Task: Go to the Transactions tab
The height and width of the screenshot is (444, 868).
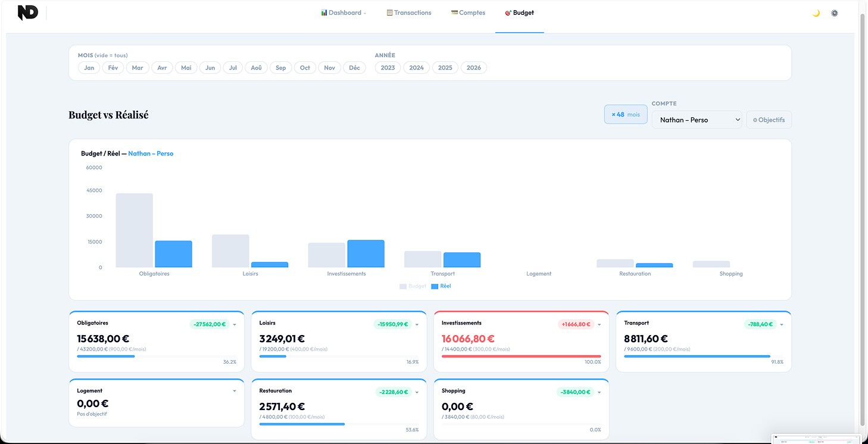Action: tap(409, 12)
